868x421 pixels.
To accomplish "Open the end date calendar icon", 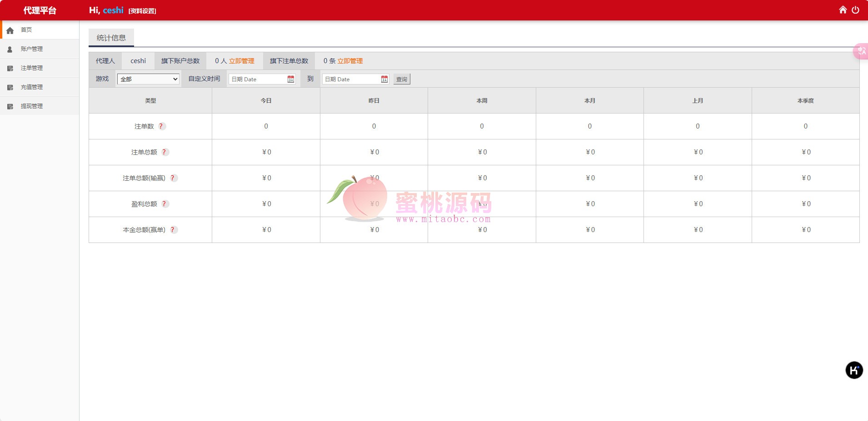I will (x=384, y=79).
